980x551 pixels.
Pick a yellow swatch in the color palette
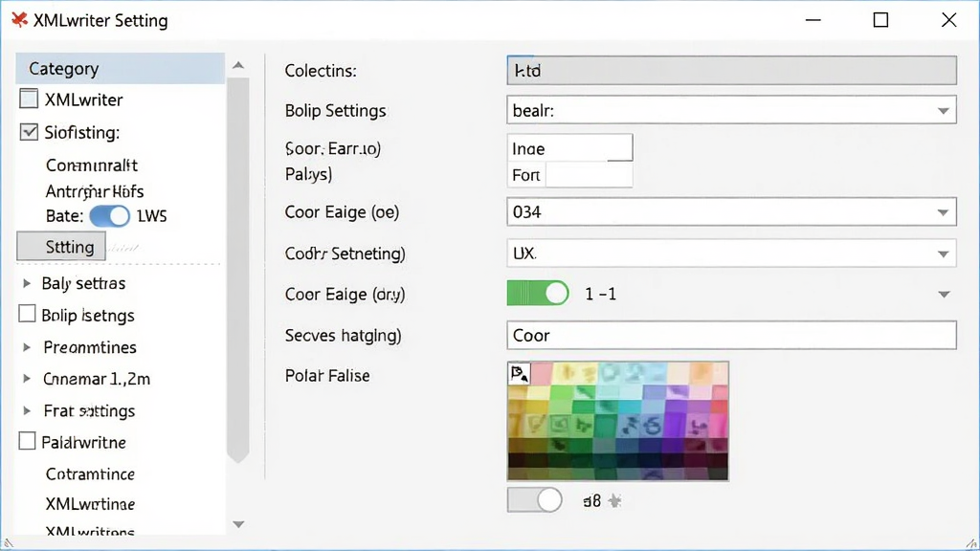coord(539,393)
